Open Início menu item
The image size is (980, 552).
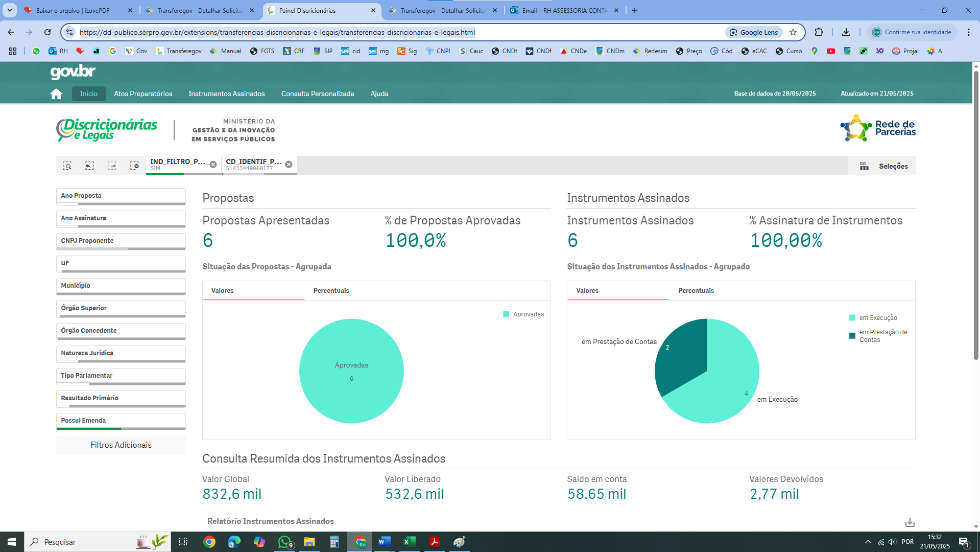pyautogui.click(x=88, y=94)
